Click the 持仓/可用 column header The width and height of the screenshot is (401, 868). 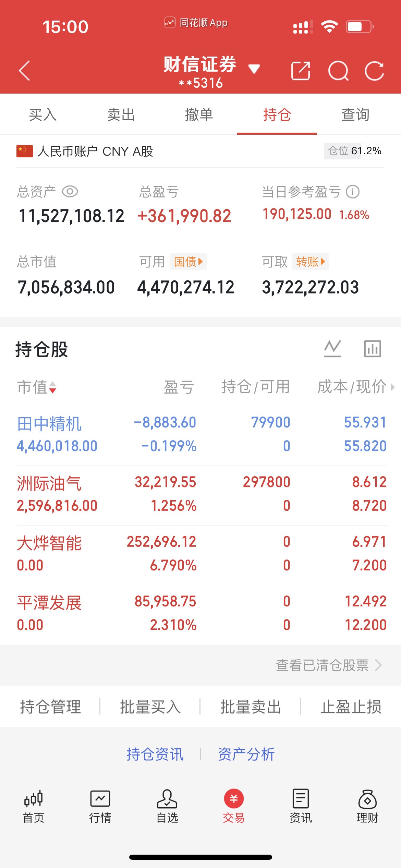pos(256,387)
